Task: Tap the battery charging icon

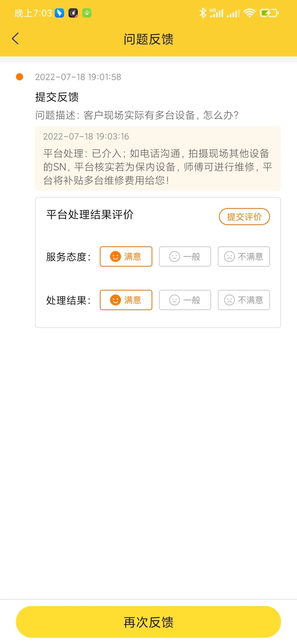Action: coord(269,13)
